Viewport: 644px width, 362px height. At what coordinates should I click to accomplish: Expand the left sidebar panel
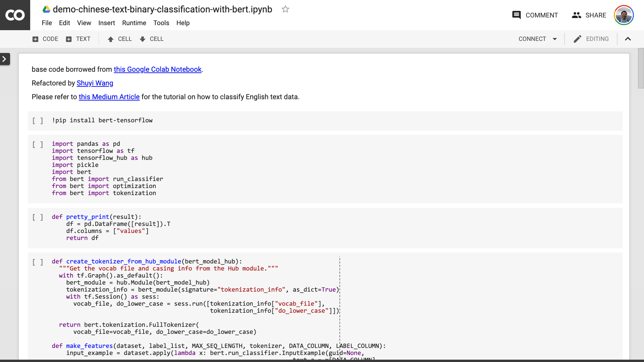[x=5, y=59]
